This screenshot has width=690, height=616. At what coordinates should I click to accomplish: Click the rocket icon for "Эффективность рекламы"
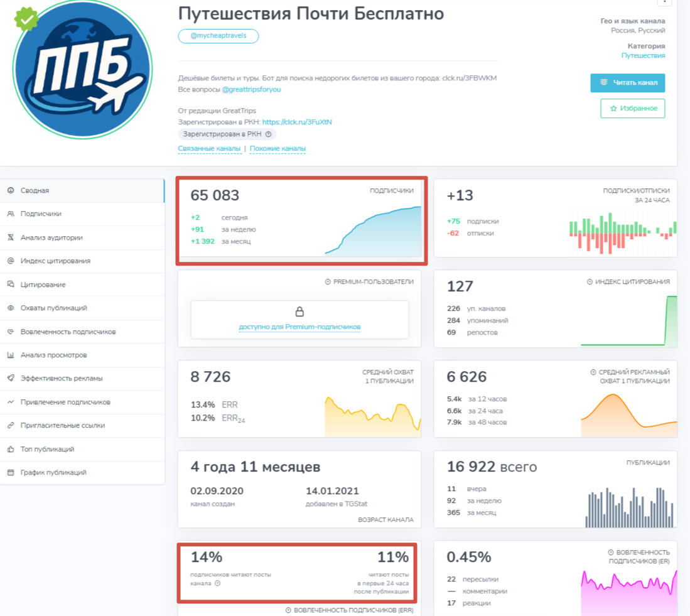(x=11, y=379)
